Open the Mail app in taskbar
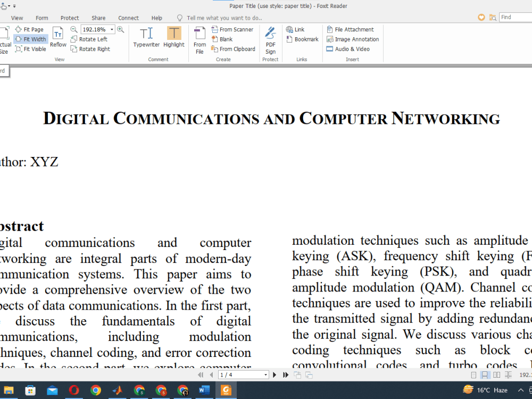The height and width of the screenshot is (399, 532). [52, 390]
